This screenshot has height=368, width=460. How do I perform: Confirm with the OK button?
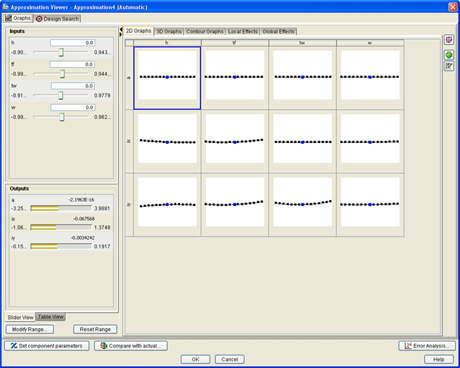pyautogui.click(x=195, y=359)
